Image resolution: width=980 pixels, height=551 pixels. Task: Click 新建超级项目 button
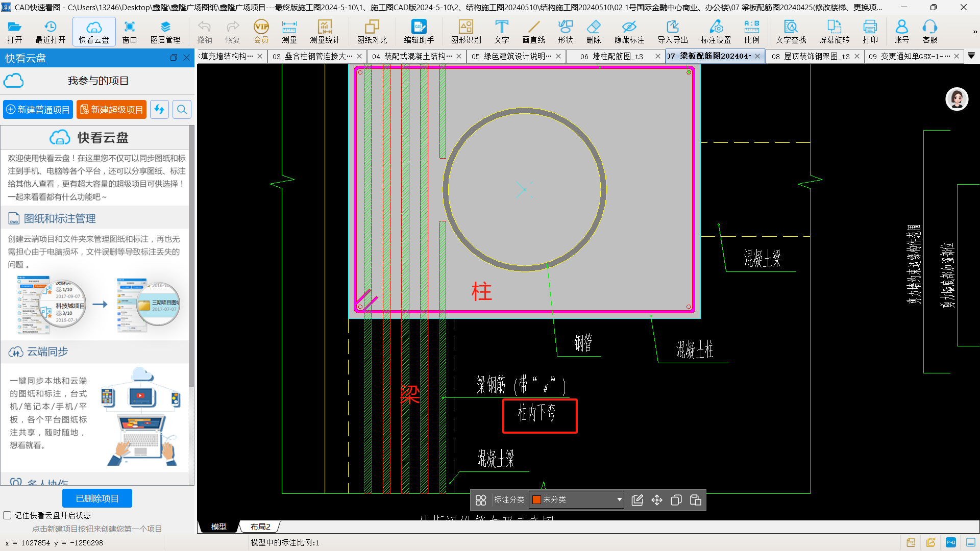coord(111,110)
